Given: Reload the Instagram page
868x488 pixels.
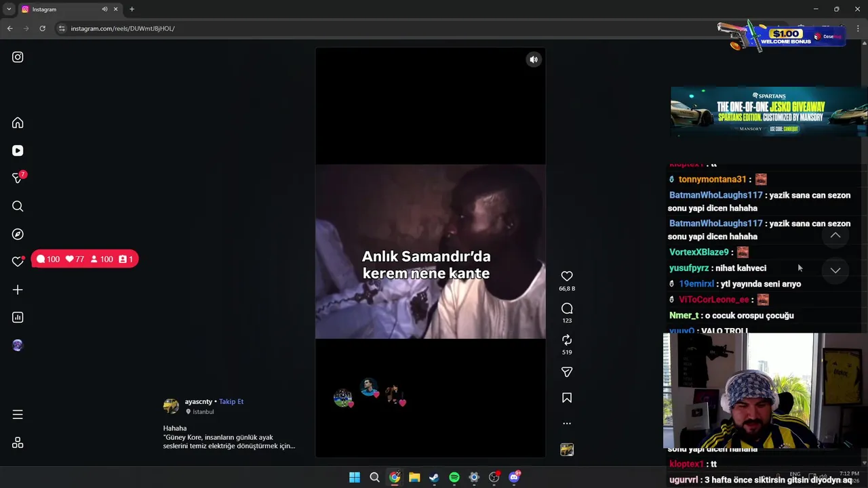Looking at the screenshot, I should coord(42,28).
